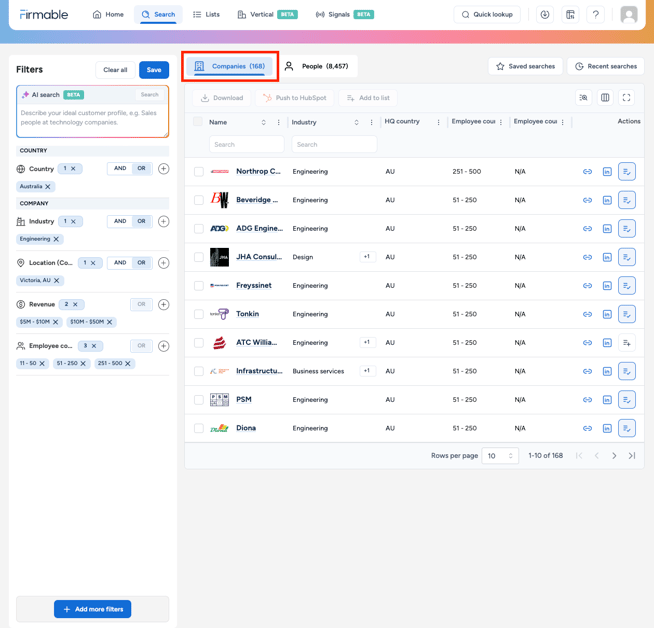The height and width of the screenshot is (628, 654).
Task: Open Industry column options menu
Action: click(x=371, y=122)
